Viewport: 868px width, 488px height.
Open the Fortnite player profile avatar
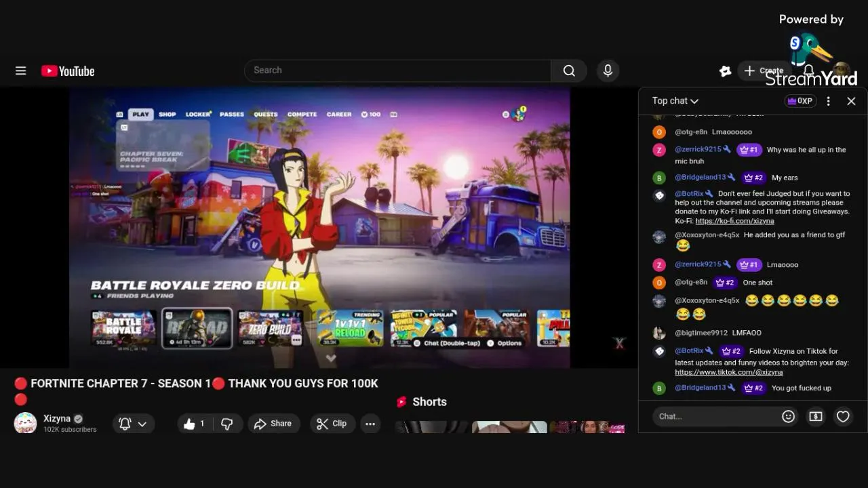[519, 114]
